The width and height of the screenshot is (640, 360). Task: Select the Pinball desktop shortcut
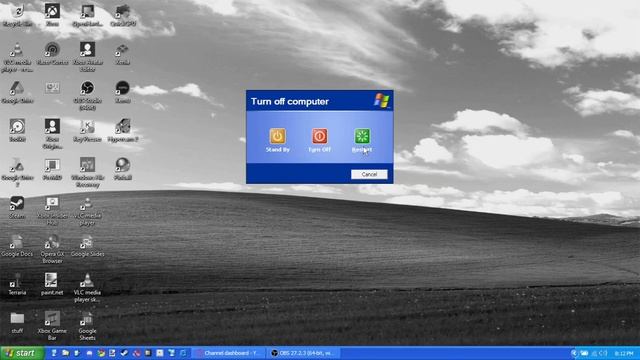point(122,169)
